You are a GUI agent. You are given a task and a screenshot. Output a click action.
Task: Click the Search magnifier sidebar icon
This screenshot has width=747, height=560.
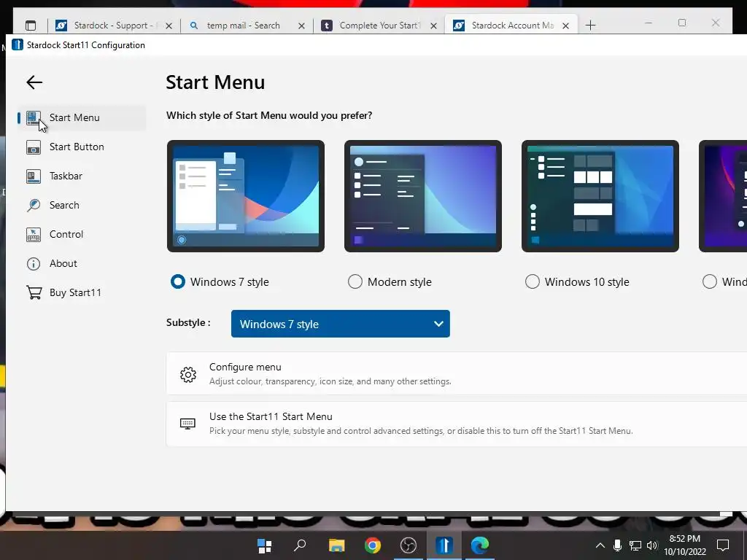34,205
